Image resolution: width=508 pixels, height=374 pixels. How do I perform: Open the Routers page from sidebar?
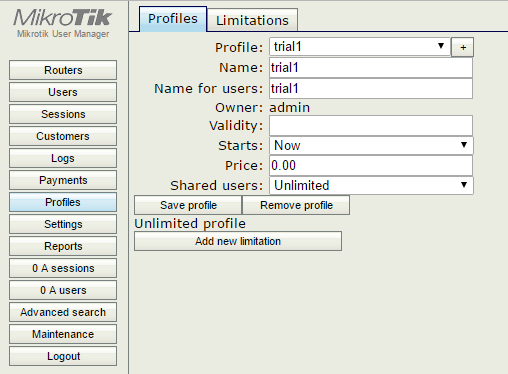(x=63, y=70)
